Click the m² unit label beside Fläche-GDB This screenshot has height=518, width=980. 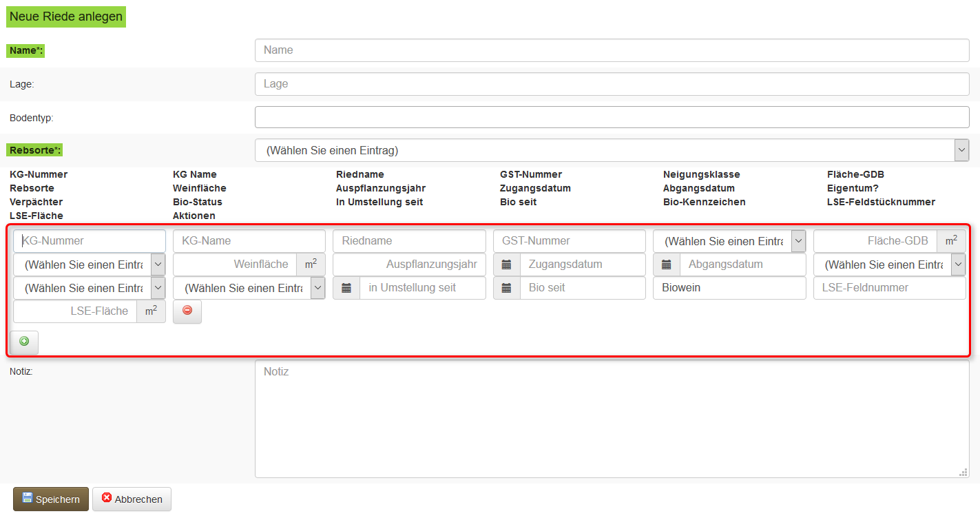pos(950,241)
